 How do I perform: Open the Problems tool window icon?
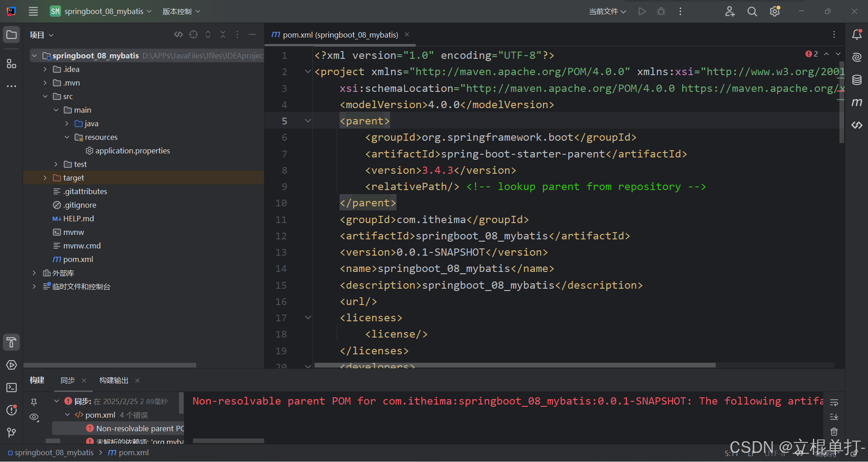(x=11, y=410)
